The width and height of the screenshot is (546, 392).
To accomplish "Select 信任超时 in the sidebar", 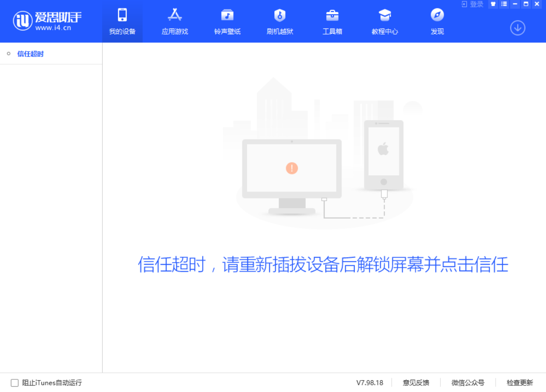I will [x=30, y=53].
